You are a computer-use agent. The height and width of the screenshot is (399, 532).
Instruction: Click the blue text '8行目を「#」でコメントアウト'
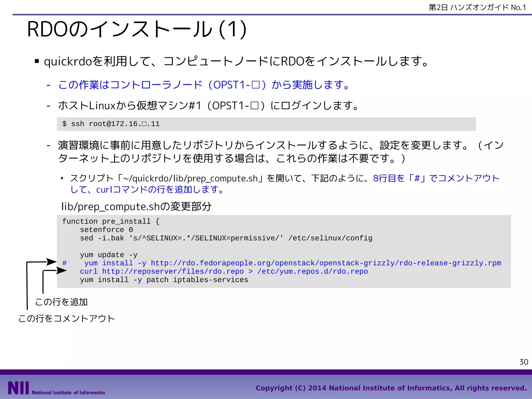[436, 178]
